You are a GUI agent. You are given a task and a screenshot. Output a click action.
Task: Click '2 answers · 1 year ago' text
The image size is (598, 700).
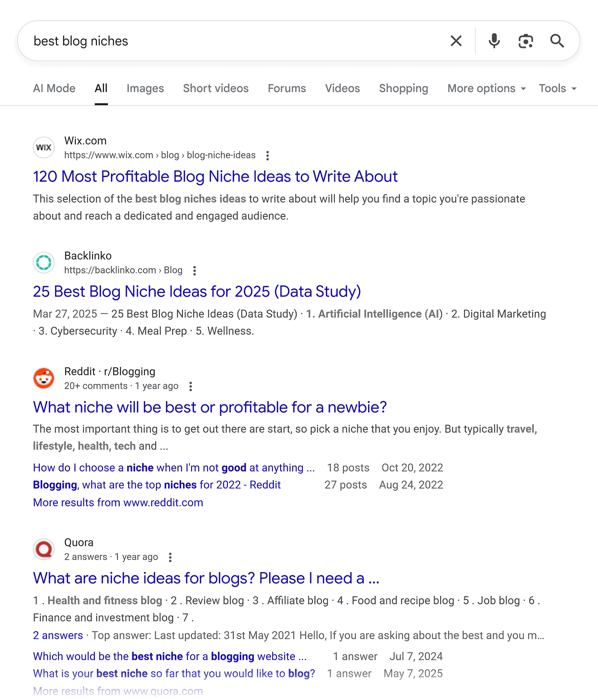[111, 557]
